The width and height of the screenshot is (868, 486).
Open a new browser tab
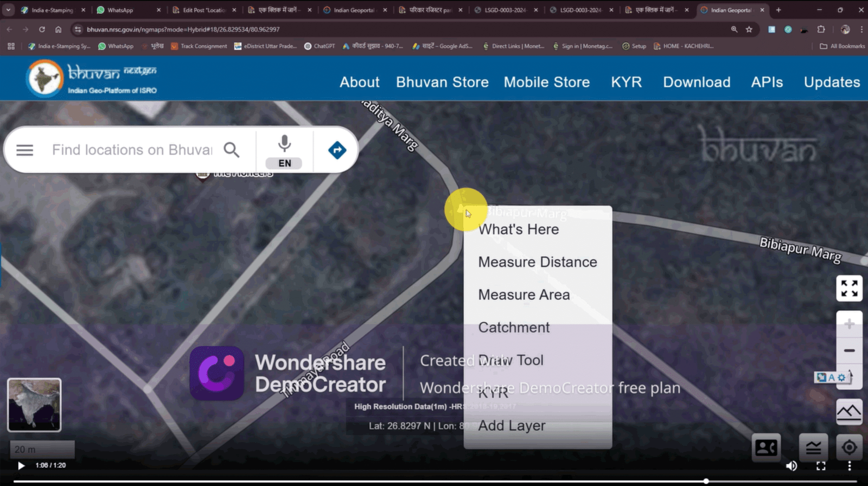coord(778,10)
